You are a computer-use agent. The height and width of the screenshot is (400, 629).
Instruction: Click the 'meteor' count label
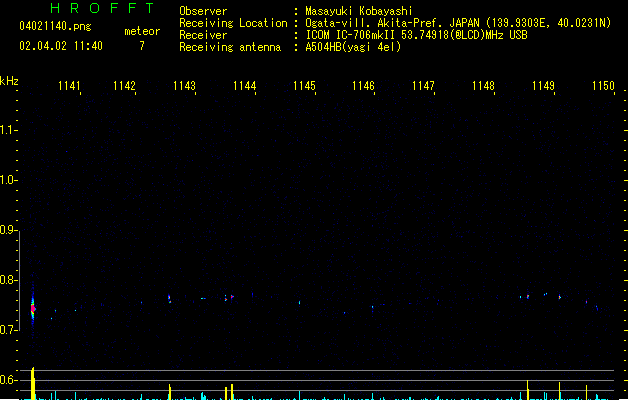coord(142,31)
